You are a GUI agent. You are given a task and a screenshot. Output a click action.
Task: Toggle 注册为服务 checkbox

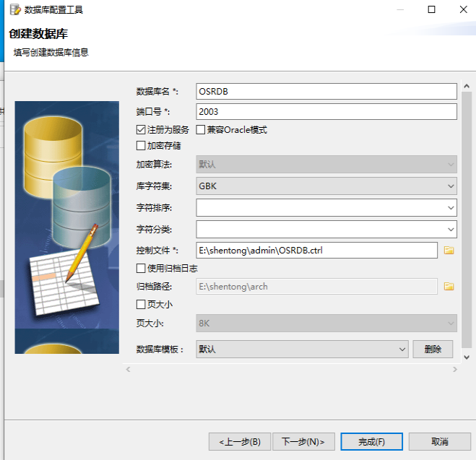[141, 130]
